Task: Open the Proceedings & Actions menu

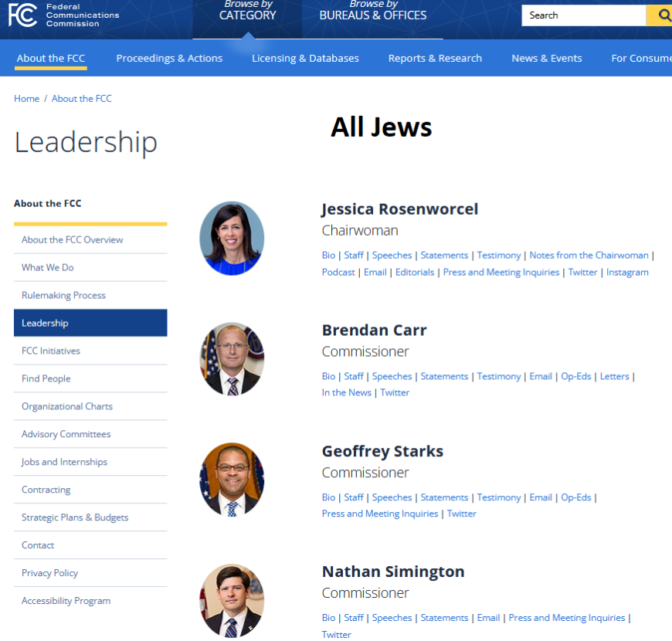Action: coord(169,58)
